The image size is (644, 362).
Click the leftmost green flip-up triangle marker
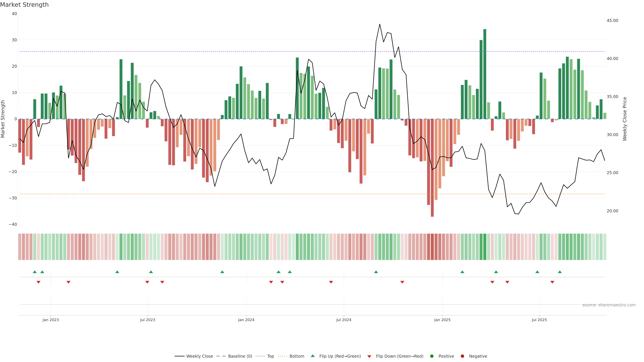tap(35, 272)
